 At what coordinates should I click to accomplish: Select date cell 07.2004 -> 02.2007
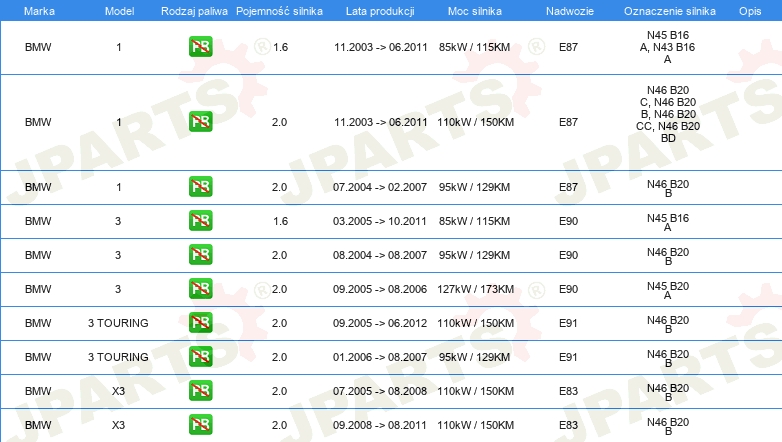pyautogui.click(x=380, y=187)
